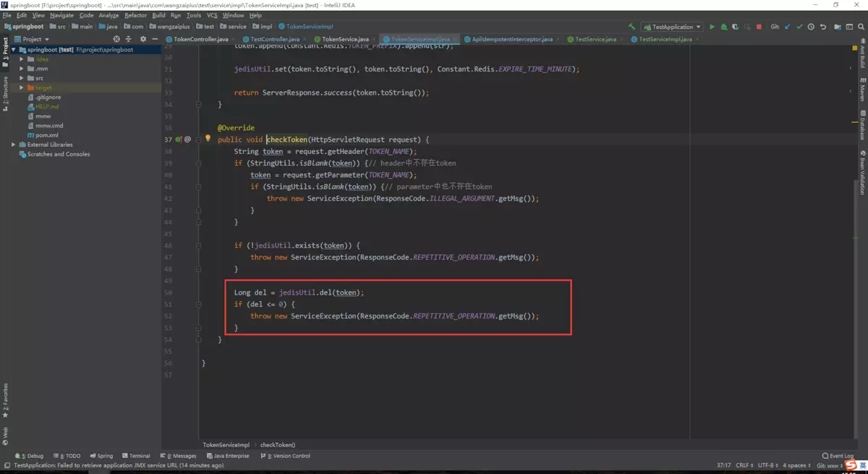The image size is (868, 474).
Task: Switch to the TestController.java tab
Action: click(275, 39)
